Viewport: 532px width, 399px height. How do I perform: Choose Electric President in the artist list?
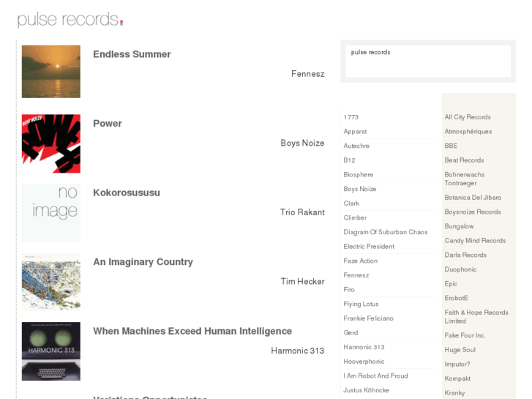pos(369,247)
